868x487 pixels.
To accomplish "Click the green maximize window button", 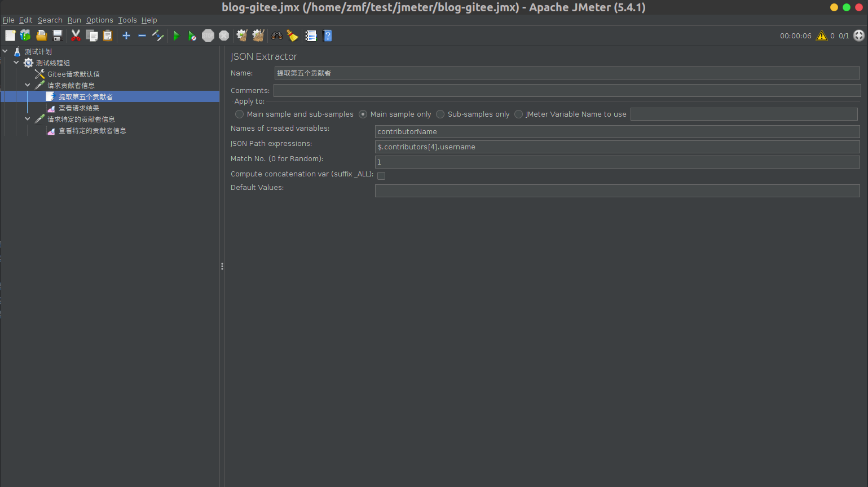I will pos(847,7).
